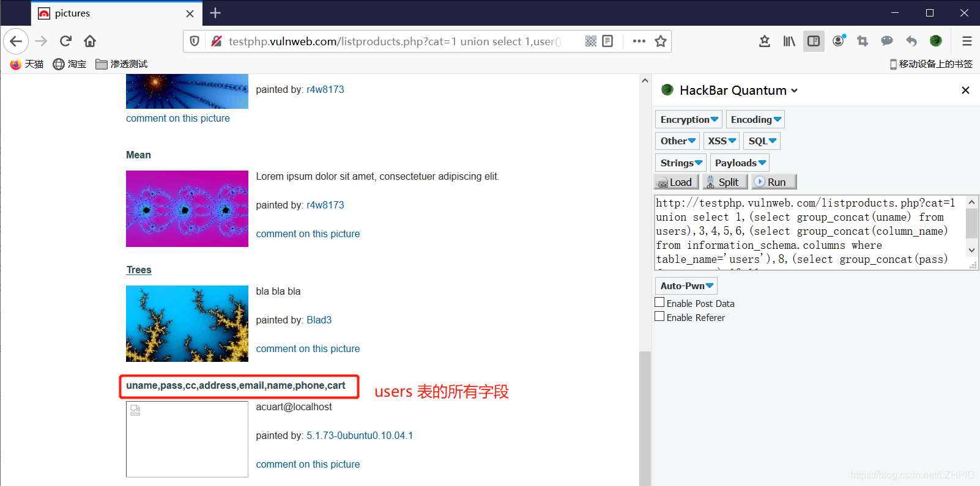This screenshot has width=980, height=486.
Task: Open the Mean fractal thumbnail
Action: coord(187,208)
